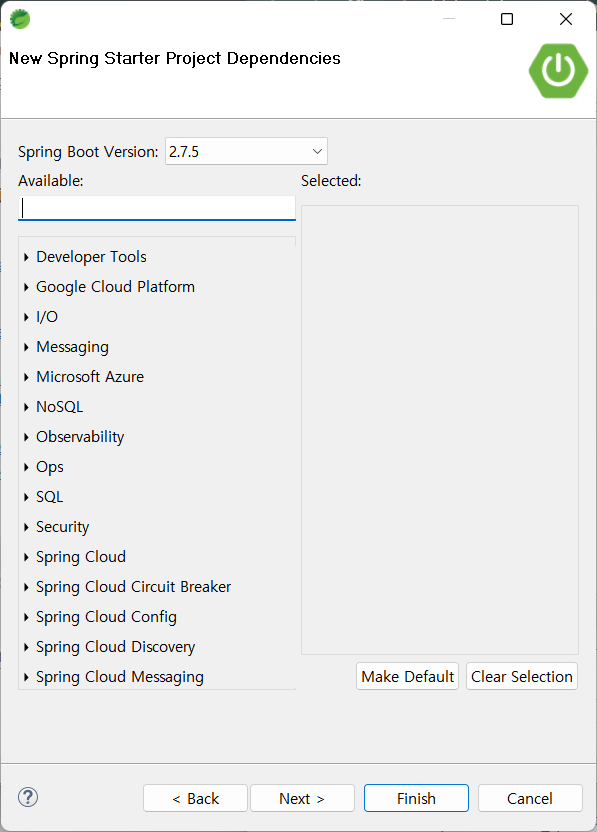Select the SQL label
This screenshot has width=597, height=832.
click(x=49, y=497)
